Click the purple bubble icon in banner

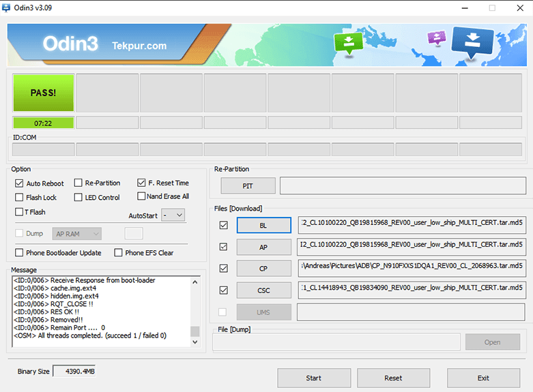coord(437,37)
